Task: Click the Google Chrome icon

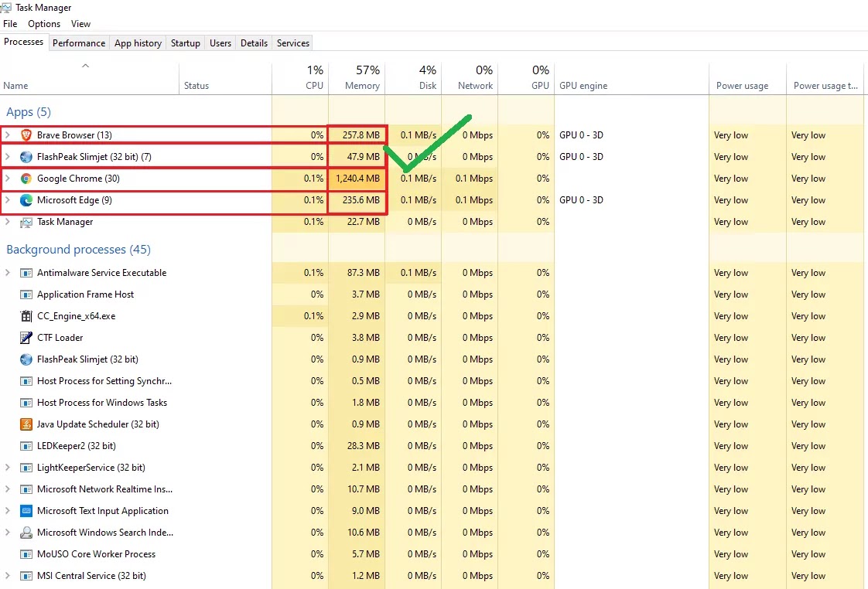Action: 26,178
